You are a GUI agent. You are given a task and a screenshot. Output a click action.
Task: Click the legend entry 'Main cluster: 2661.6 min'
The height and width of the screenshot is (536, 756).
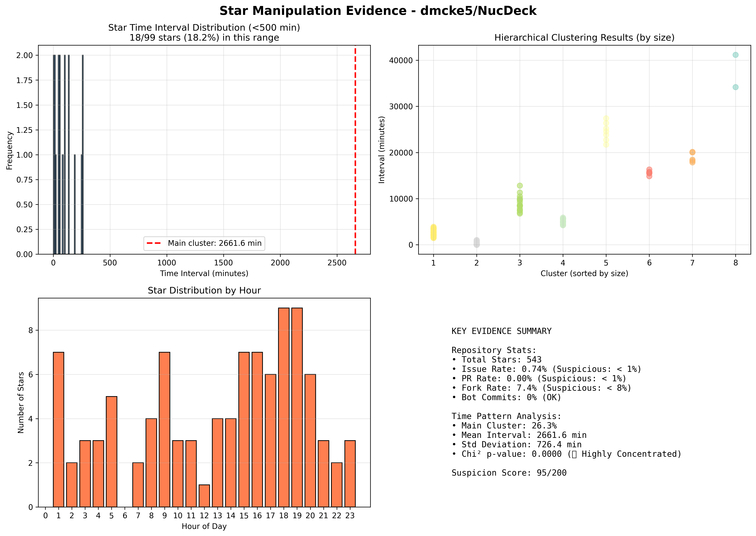coord(204,243)
